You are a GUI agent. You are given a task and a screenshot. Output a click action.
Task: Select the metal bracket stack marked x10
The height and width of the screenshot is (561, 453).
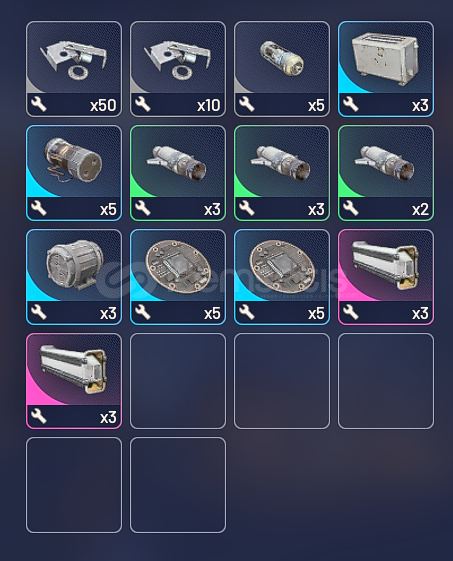(178, 69)
